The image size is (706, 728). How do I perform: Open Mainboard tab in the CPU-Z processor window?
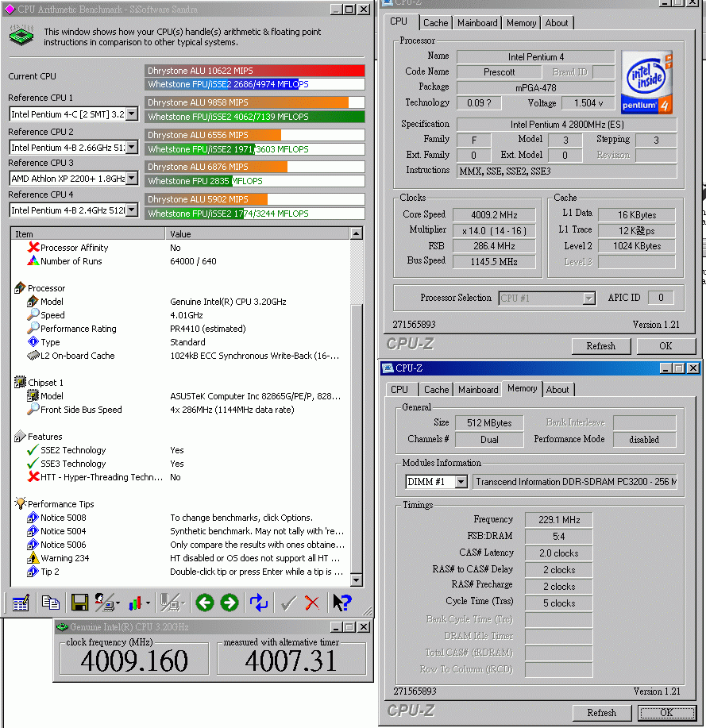pyautogui.click(x=477, y=23)
